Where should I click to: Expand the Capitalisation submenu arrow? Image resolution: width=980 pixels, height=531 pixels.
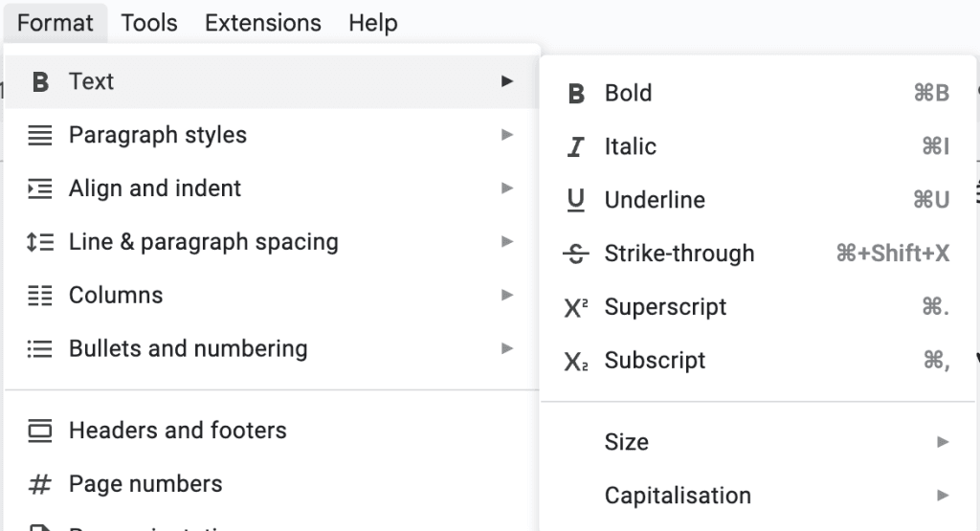click(943, 496)
